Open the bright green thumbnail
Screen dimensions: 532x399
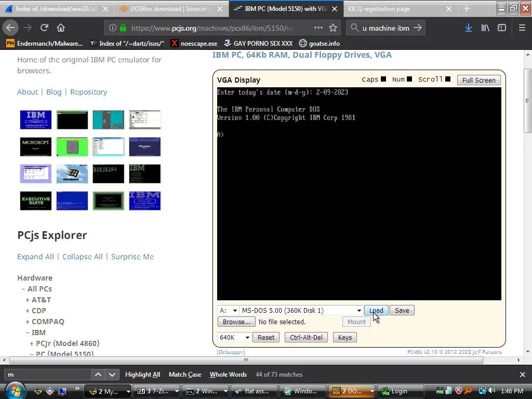[72, 147]
